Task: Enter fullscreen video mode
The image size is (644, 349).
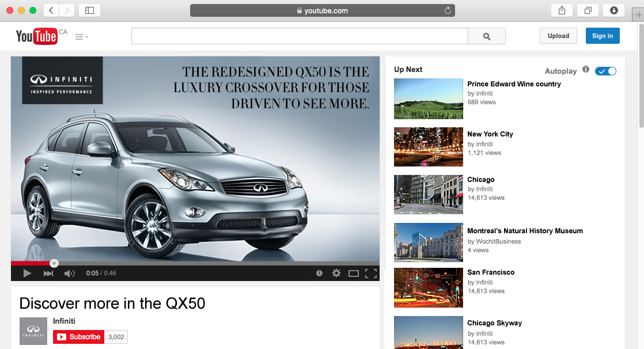Action: click(x=371, y=274)
